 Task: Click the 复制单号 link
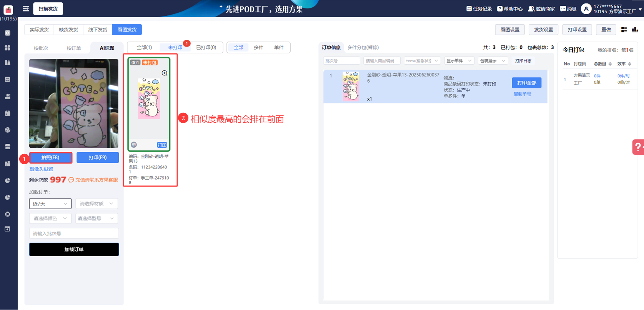(522, 94)
